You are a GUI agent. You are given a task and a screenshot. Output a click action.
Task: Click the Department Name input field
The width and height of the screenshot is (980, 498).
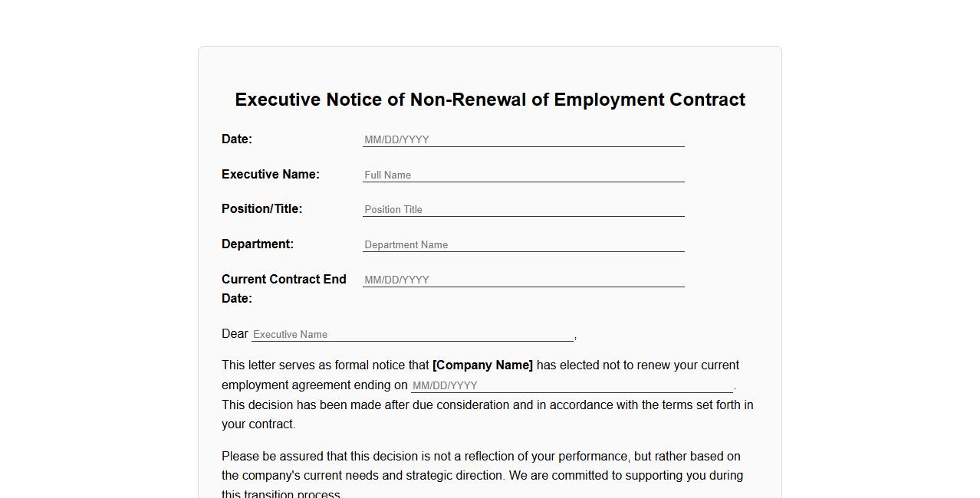tap(524, 244)
